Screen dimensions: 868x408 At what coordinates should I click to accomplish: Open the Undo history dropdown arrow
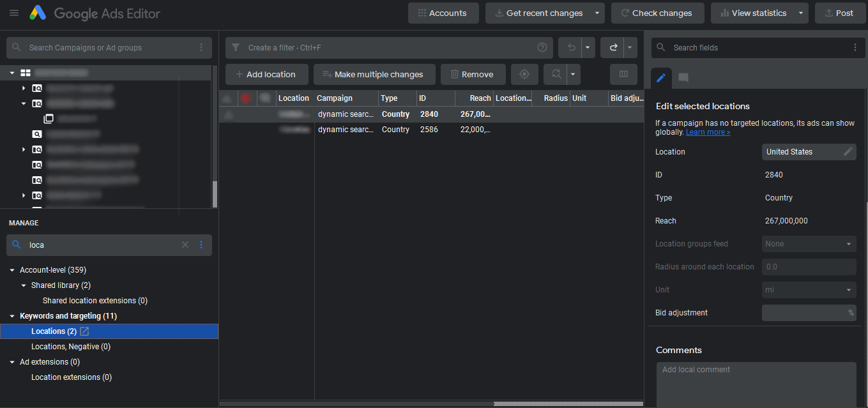(588, 47)
